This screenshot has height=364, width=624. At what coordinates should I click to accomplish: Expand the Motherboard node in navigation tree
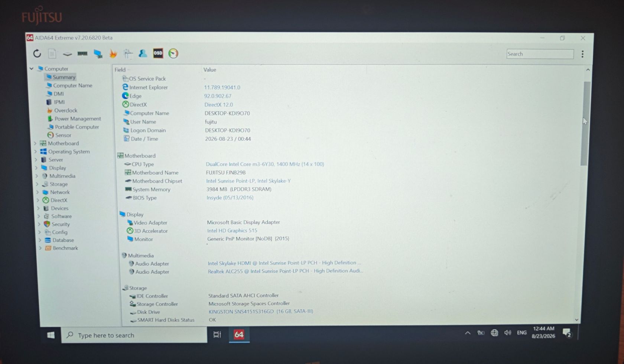click(x=36, y=143)
